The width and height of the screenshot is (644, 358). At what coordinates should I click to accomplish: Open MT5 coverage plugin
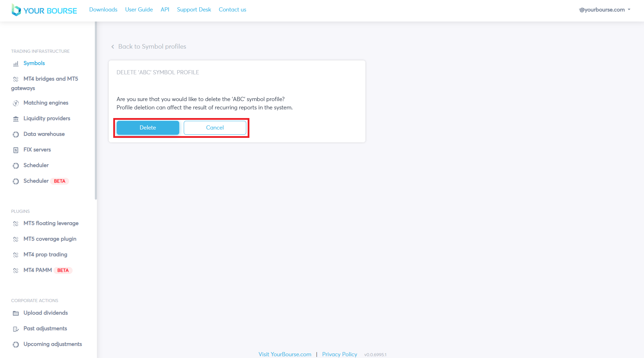tap(50, 239)
